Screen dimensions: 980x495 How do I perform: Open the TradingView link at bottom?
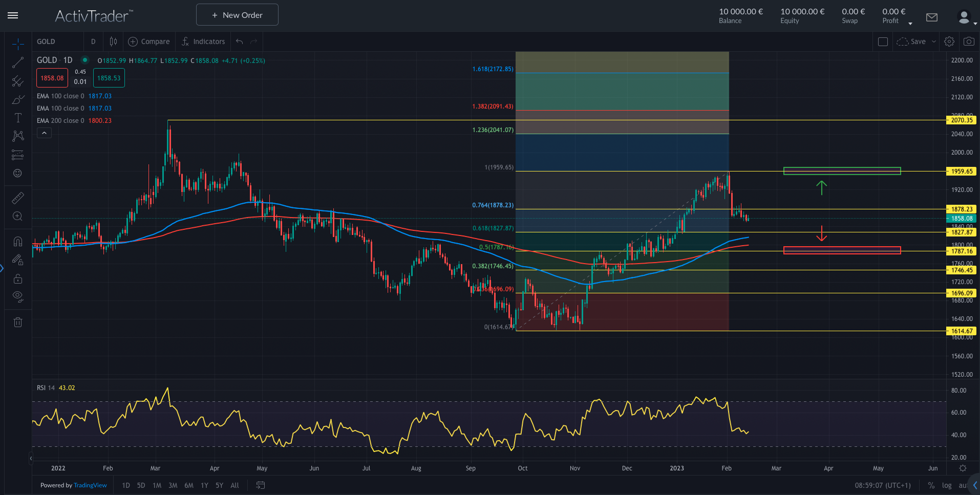[90, 485]
